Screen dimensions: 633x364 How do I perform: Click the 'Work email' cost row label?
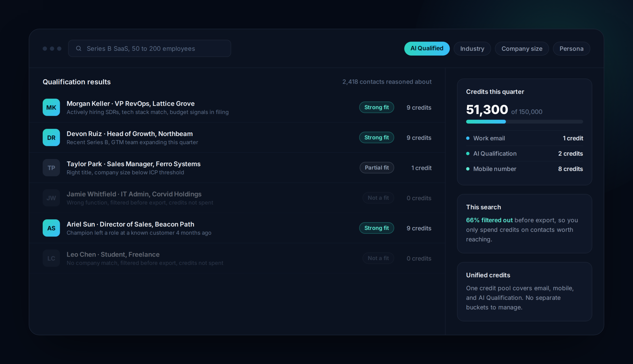point(489,138)
